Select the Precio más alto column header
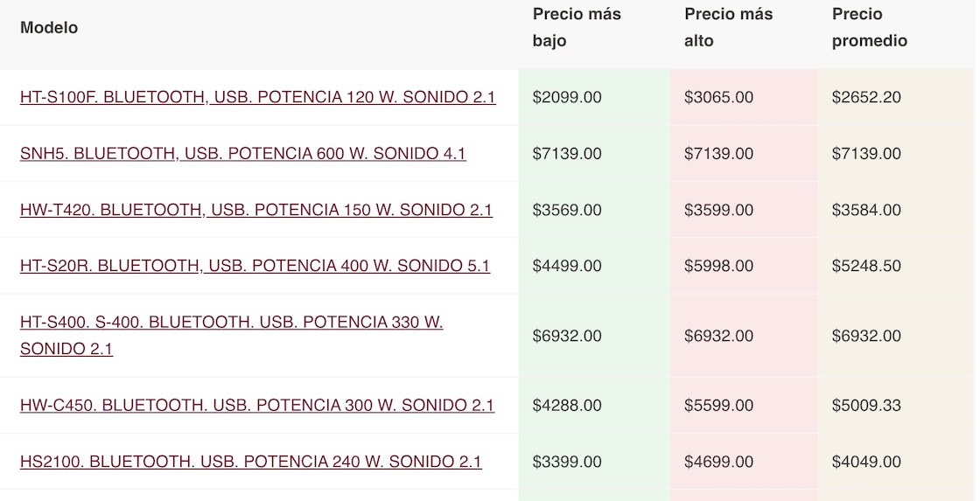Image resolution: width=980 pixels, height=501 pixels. pos(728,28)
